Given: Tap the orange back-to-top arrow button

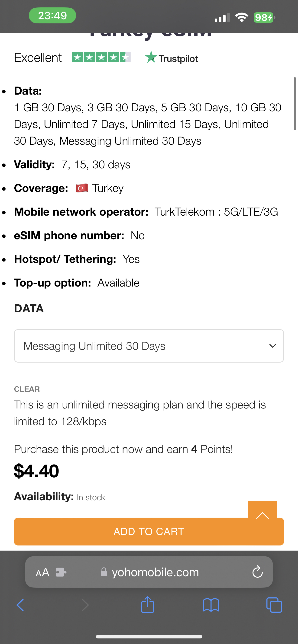Looking at the screenshot, I should [262, 510].
